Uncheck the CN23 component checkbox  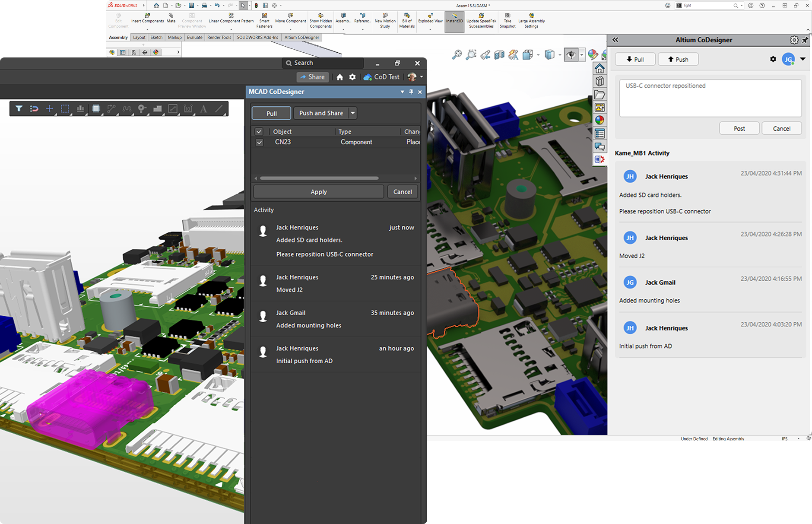click(259, 143)
